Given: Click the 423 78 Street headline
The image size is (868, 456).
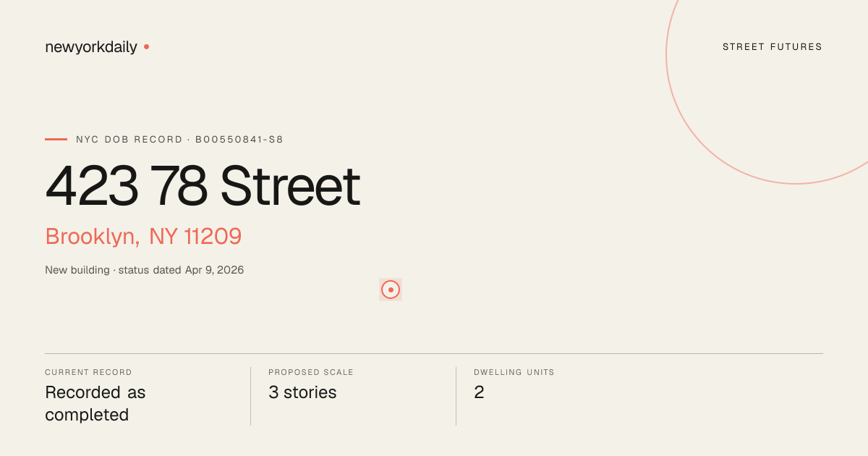Looking at the screenshot, I should coord(203,186).
